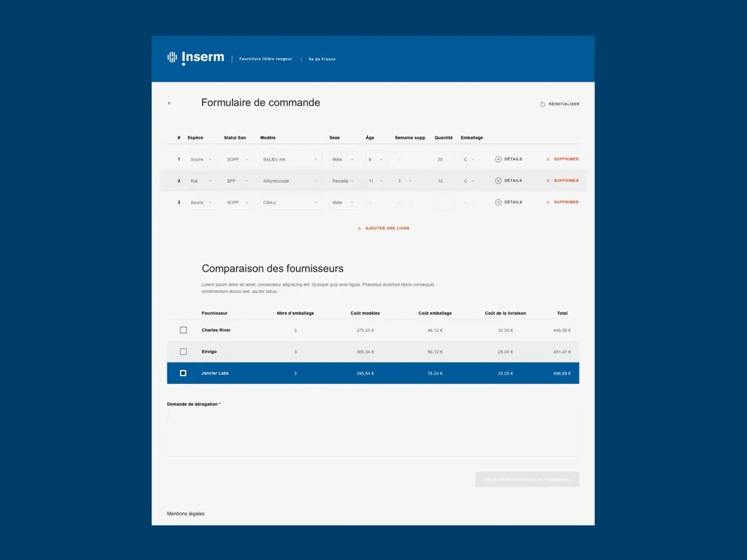
Task: Click the Quantité field in row 1
Action: click(x=444, y=160)
